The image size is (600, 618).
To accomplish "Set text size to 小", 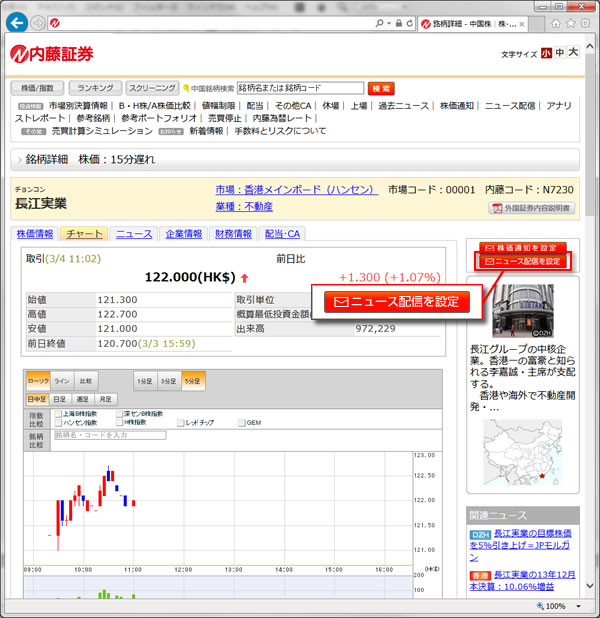I will (x=546, y=53).
